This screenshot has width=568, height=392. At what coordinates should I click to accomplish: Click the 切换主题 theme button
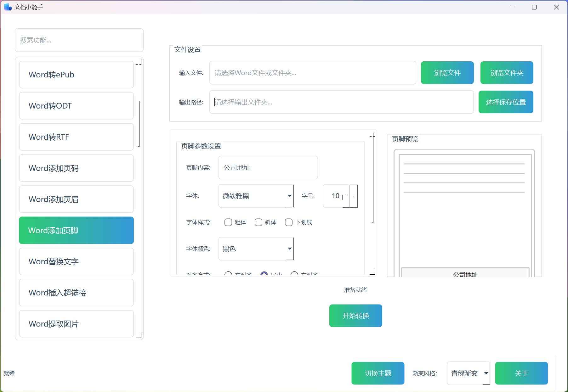[x=378, y=373]
